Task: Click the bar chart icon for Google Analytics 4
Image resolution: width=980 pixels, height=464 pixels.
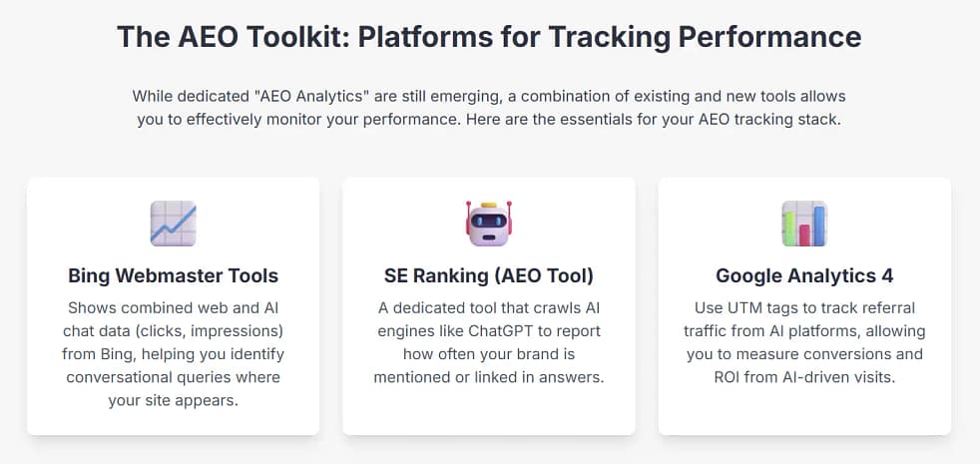Action: coord(804,223)
